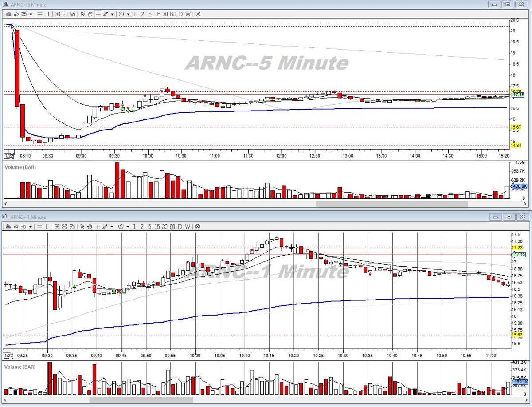This screenshot has width=532, height=407.
Task: Click 15.67 price label in 1 Minute chart
Action: [517, 335]
